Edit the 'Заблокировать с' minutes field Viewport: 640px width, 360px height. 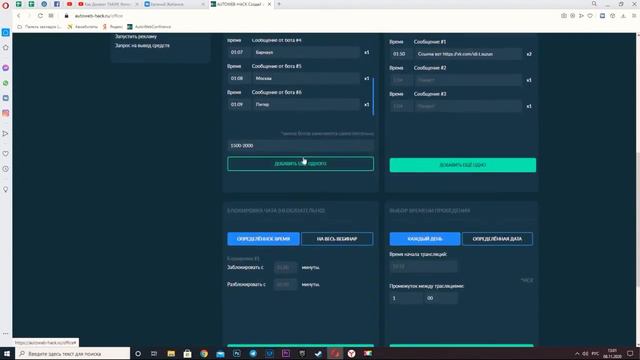(285, 267)
